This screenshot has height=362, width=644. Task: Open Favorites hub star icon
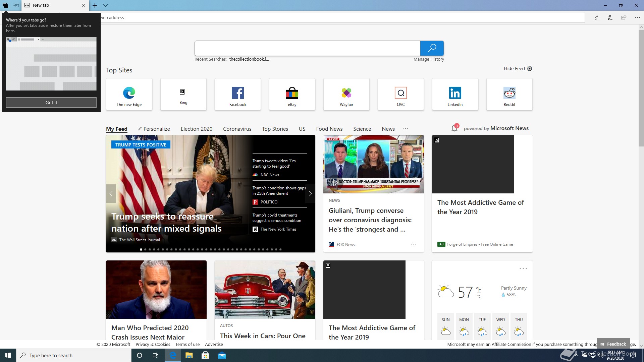(x=597, y=17)
